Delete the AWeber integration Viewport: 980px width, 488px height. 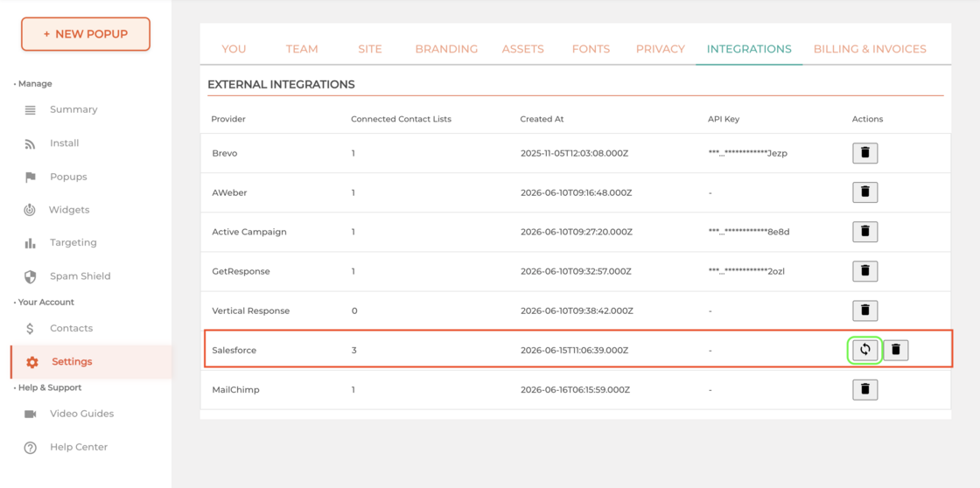(865, 192)
